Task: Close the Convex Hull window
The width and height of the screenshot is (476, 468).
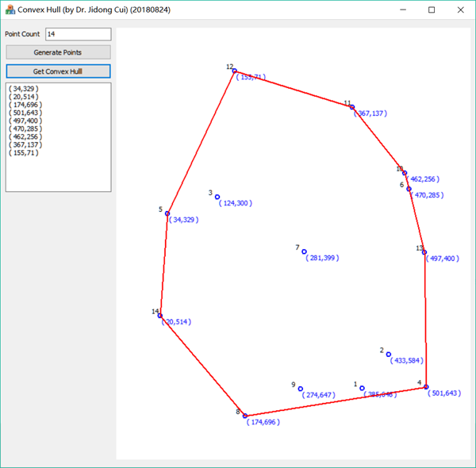Action: (x=460, y=10)
